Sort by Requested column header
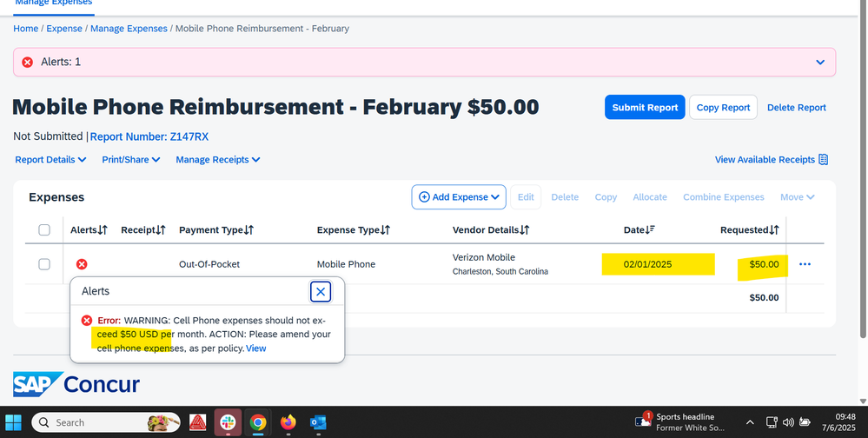 [750, 229]
